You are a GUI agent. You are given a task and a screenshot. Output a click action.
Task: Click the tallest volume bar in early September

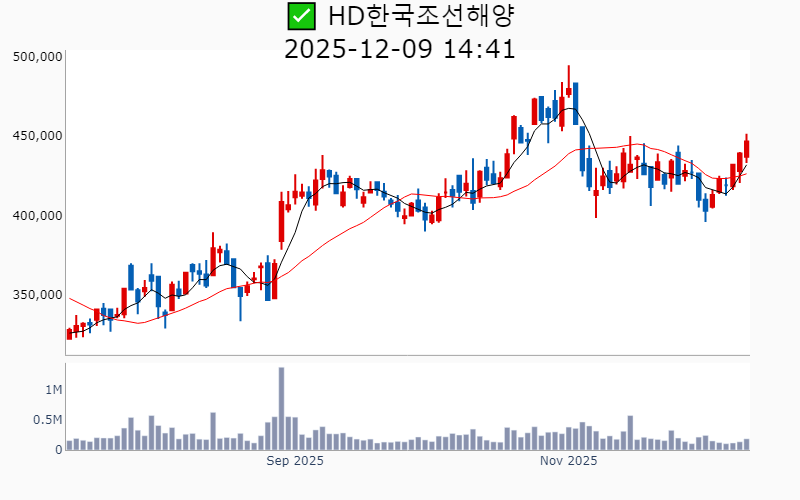point(281,408)
